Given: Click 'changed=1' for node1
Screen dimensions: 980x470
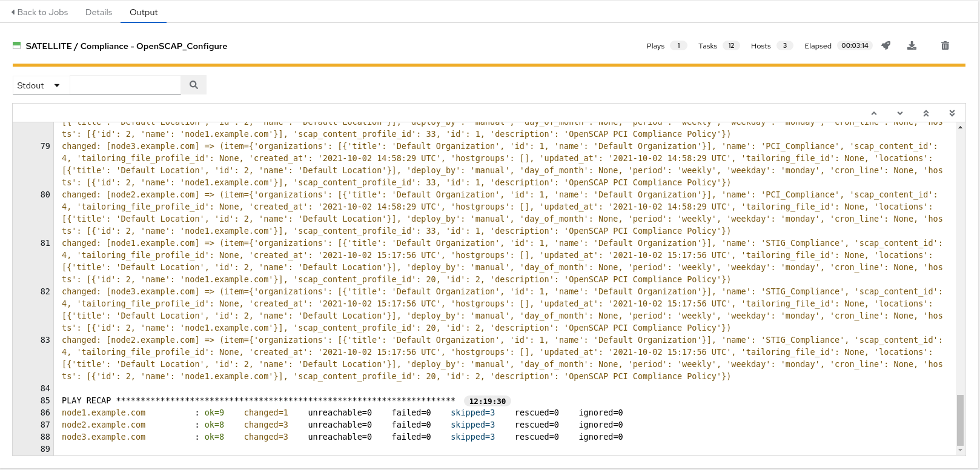Looking at the screenshot, I should coord(266,412).
